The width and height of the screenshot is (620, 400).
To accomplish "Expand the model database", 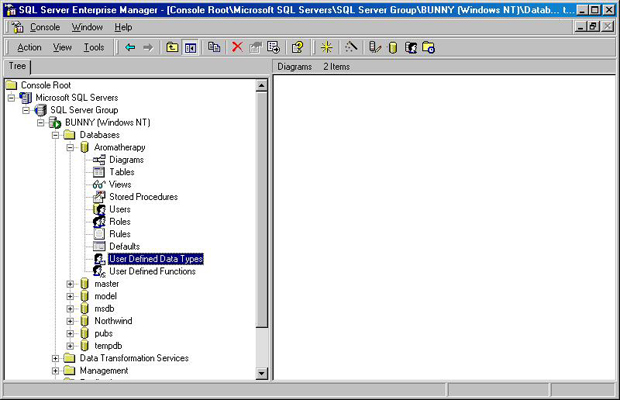I will pos(70,296).
